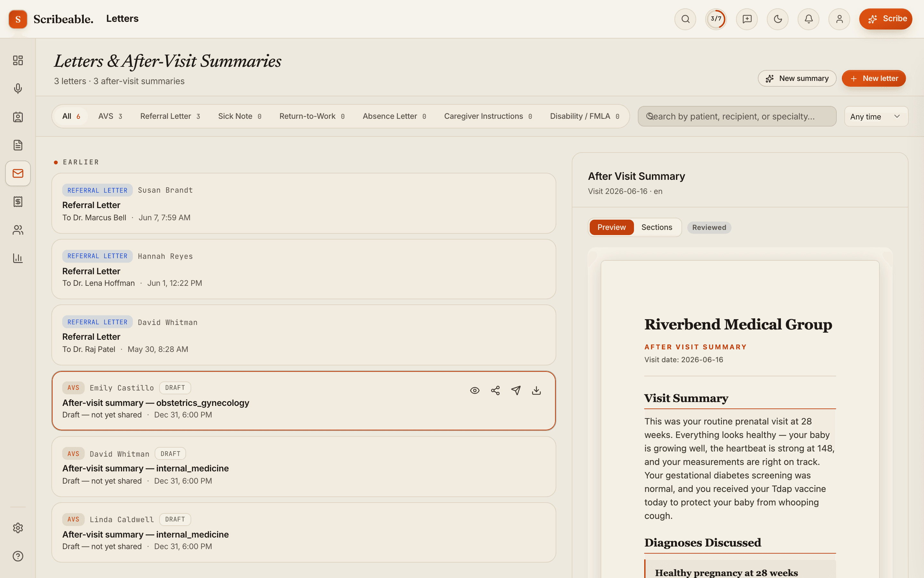Click 'Visit 2026-06-16 · en' text
Image resolution: width=924 pixels, height=578 pixels.
point(625,191)
